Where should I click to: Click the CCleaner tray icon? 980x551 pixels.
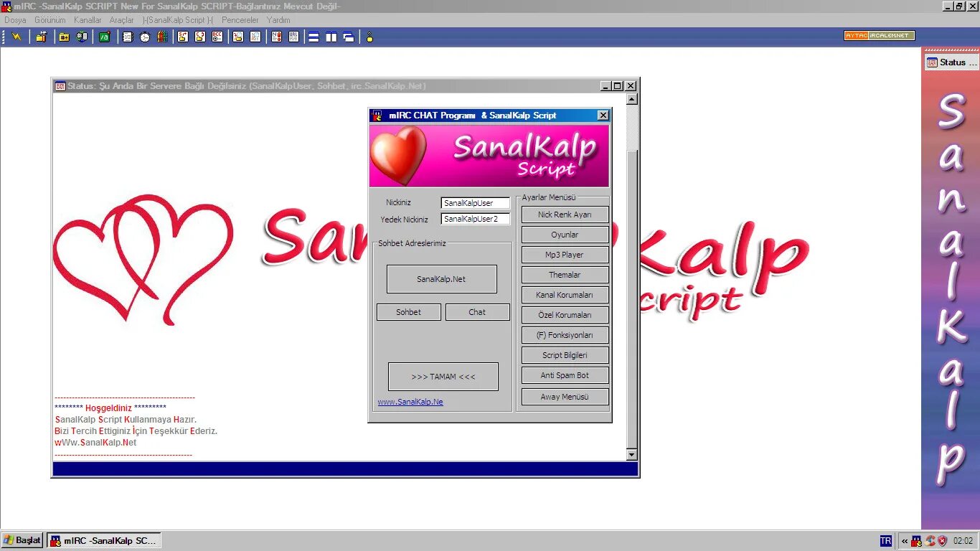point(930,541)
